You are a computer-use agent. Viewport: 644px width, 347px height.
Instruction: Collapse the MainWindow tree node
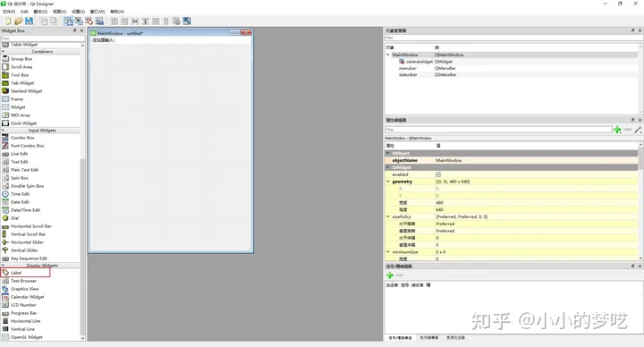coord(388,55)
